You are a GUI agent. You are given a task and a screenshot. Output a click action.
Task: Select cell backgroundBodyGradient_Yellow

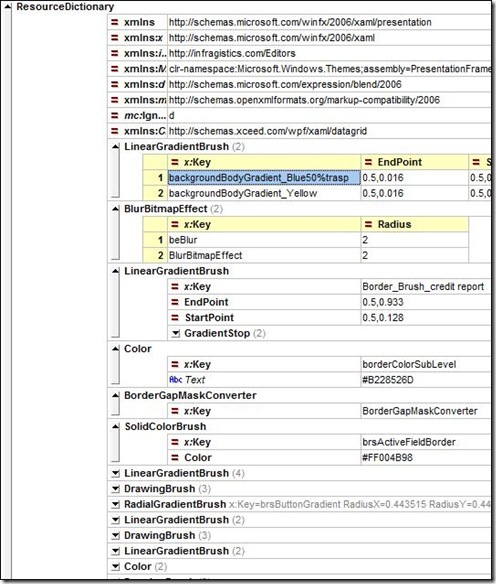(x=264, y=194)
